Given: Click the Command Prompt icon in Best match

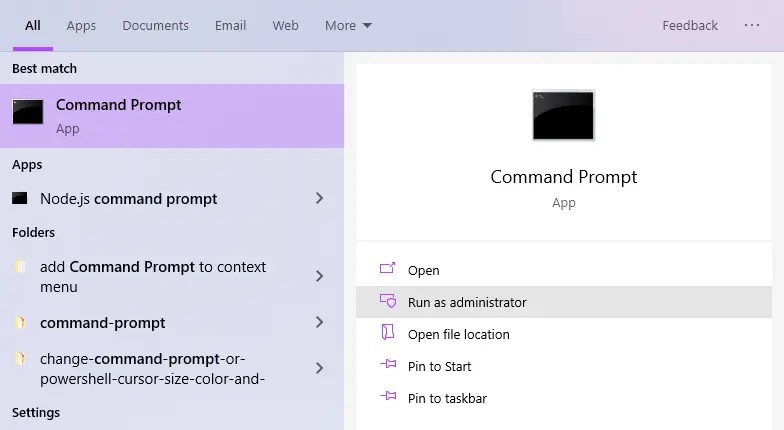Looking at the screenshot, I should tap(28, 111).
